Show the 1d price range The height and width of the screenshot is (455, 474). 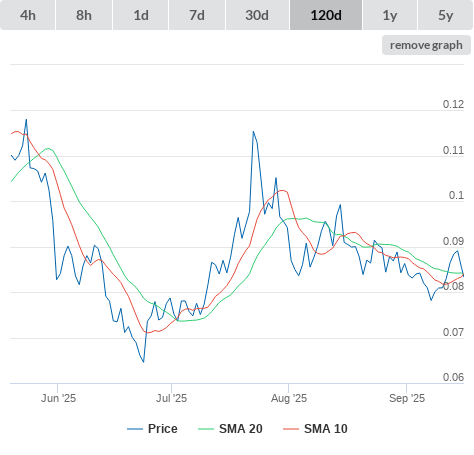[141, 15]
